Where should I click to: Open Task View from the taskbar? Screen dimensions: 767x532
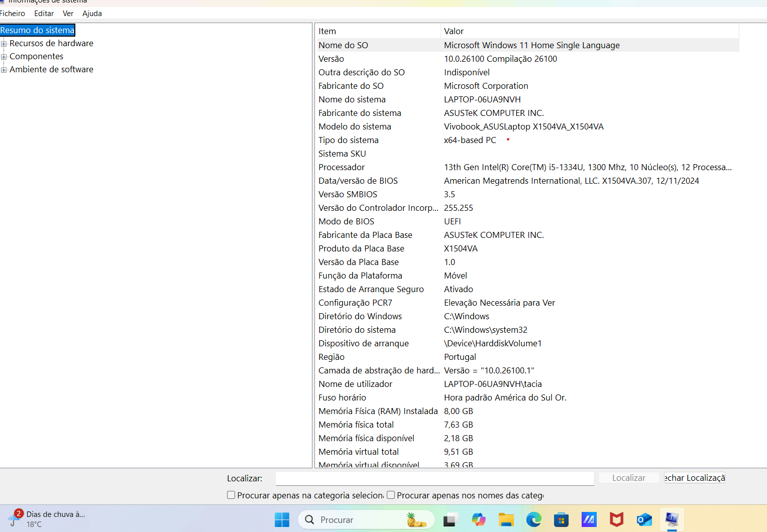pos(450,520)
